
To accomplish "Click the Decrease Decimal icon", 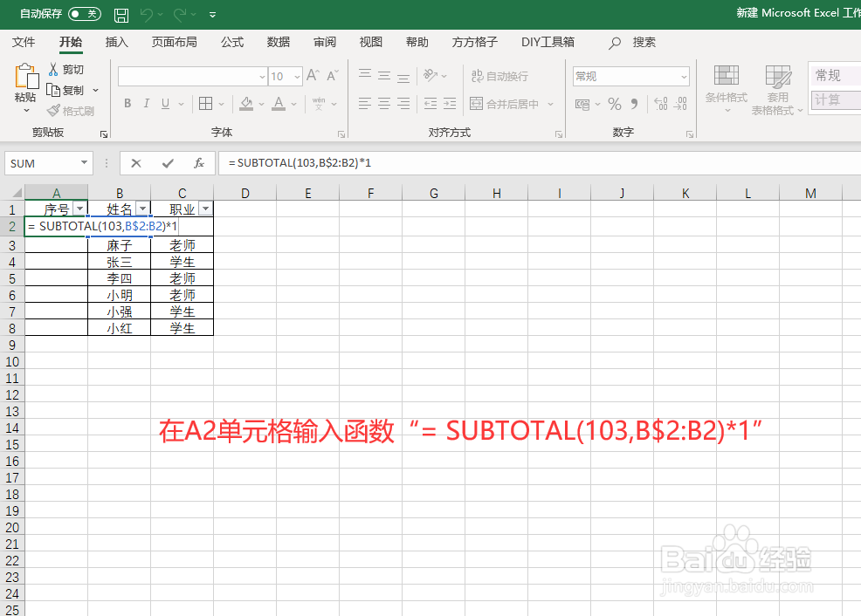I will click(x=680, y=103).
